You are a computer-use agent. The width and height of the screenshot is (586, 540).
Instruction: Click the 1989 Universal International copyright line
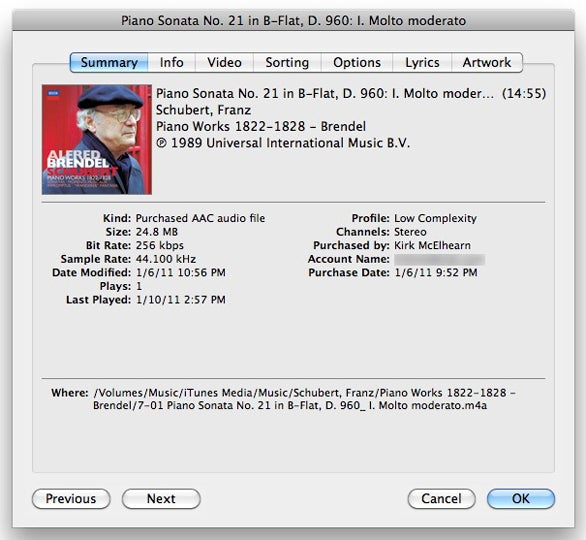283,143
